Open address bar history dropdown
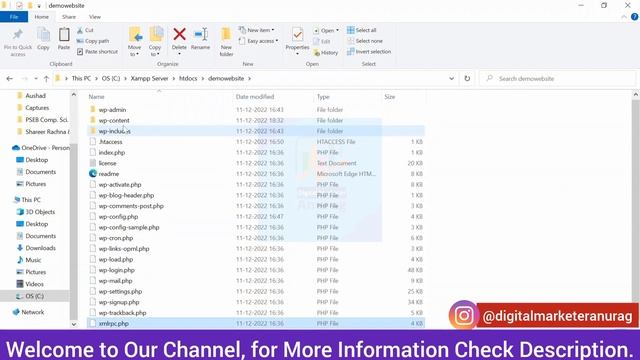 (x=451, y=78)
